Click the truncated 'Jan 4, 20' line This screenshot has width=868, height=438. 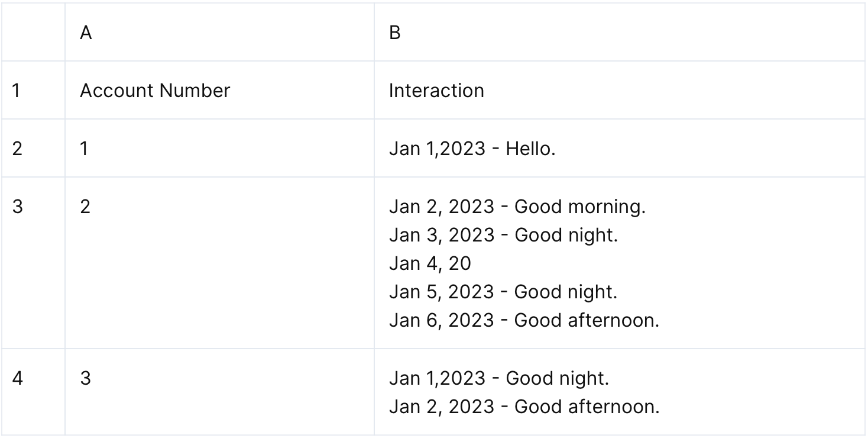(430, 264)
